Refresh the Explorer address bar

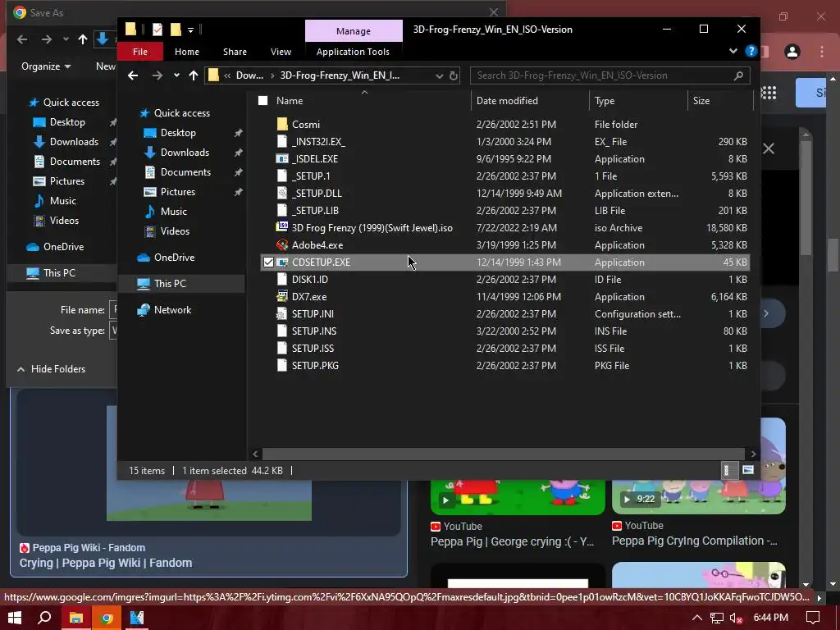tap(454, 75)
